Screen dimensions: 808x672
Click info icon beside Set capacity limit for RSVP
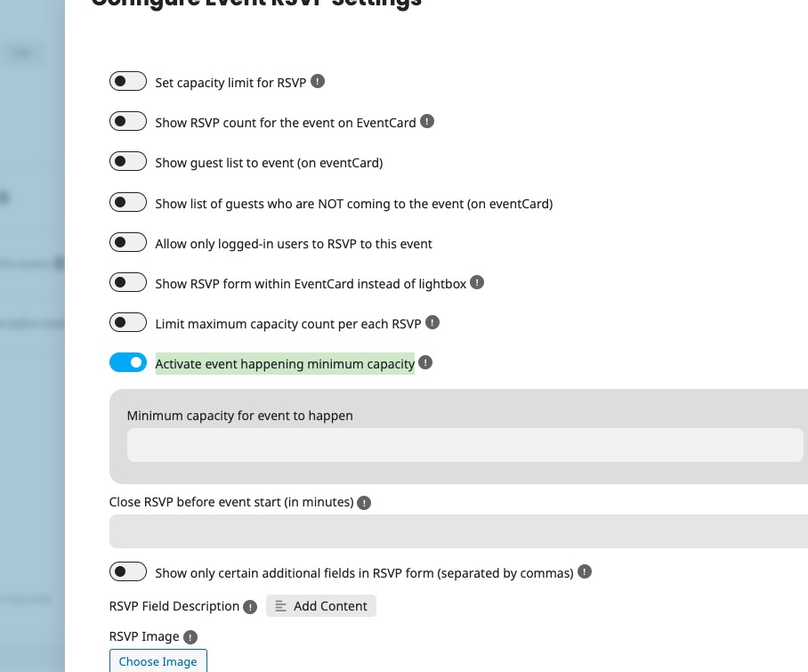click(318, 81)
